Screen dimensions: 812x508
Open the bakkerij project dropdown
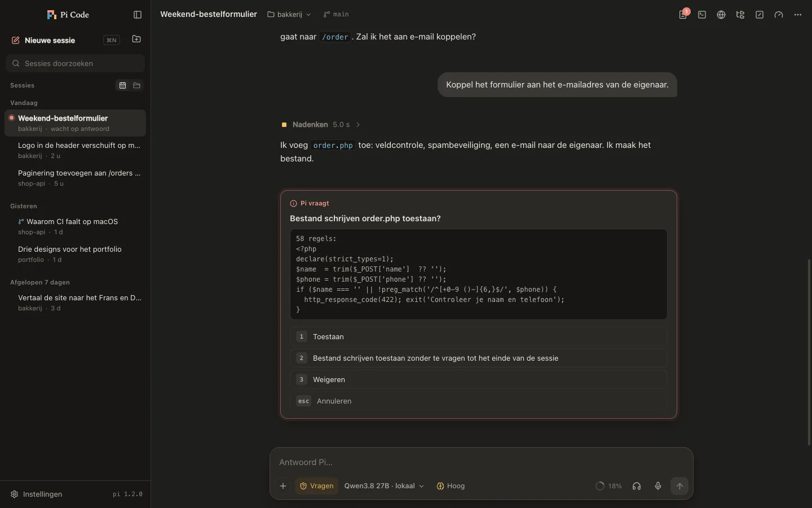tap(289, 14)
